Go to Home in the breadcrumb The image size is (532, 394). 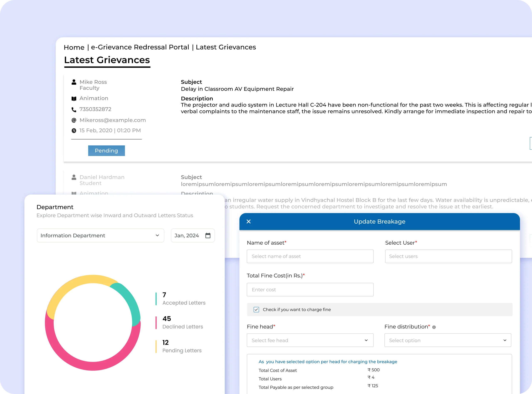click(74, 47)
